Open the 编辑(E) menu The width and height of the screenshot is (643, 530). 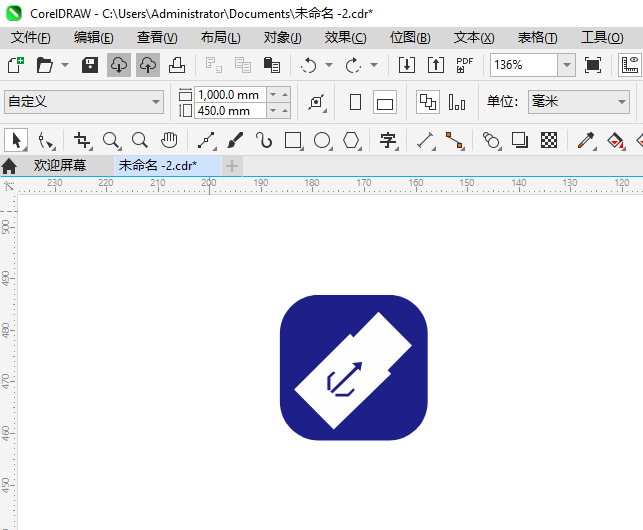tap(93, 38)
